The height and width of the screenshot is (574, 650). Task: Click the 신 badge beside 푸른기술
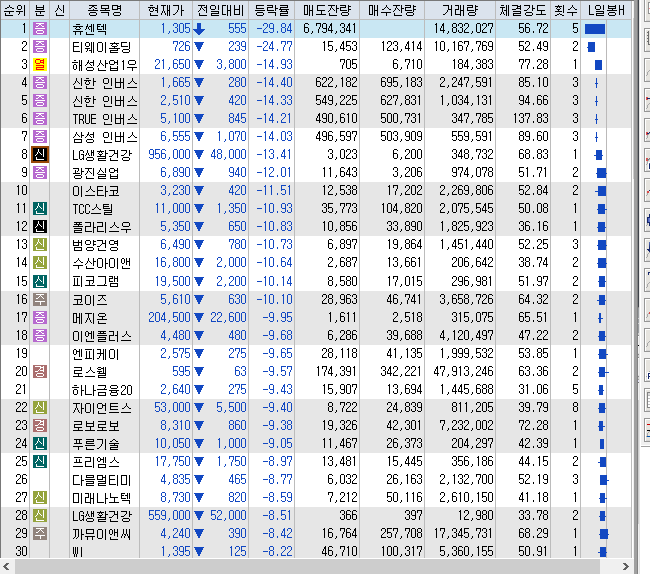click(x=40, y=443)
